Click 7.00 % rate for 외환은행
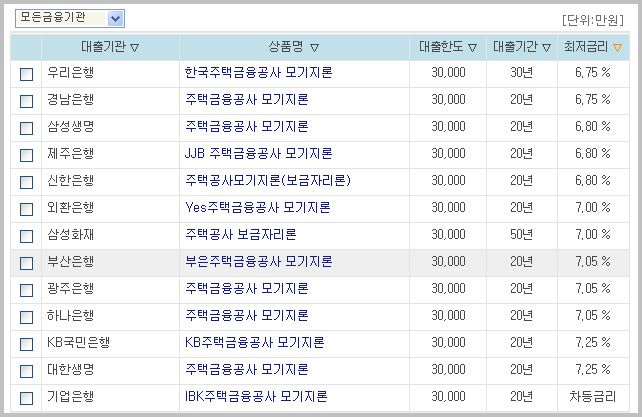Viewport: 642px width, 417px height. pyautogui.click(x=592, y=208)
